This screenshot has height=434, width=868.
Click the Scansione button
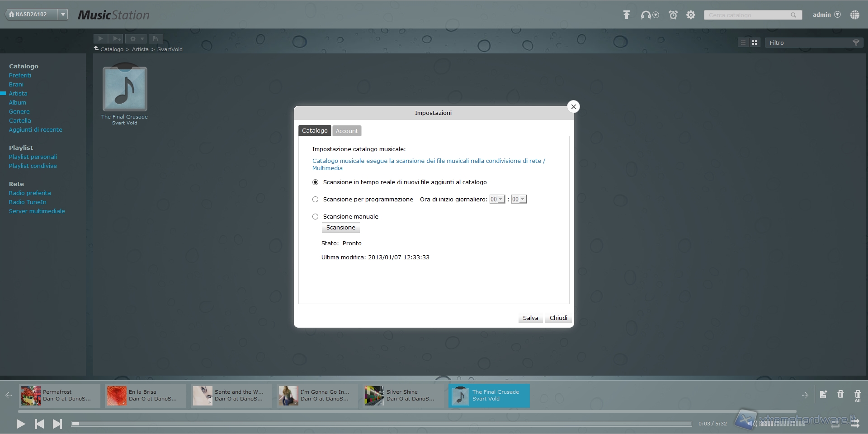pos(340,228)
